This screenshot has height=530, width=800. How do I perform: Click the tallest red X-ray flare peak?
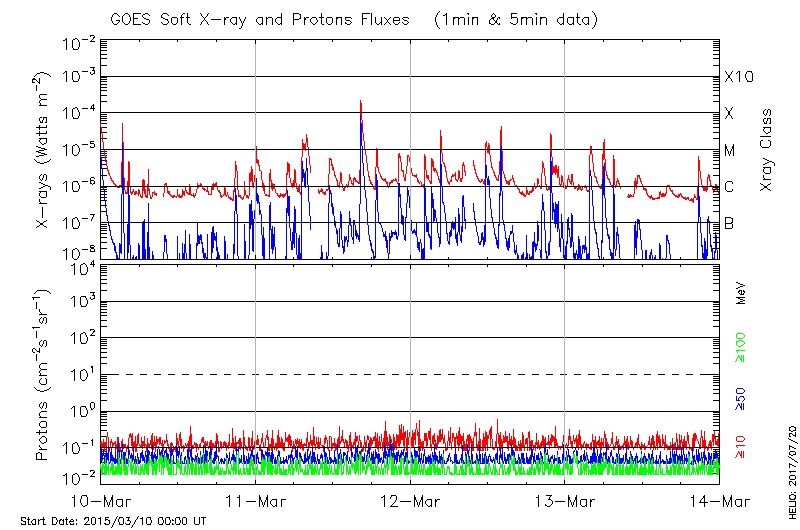tap(360, 103)
